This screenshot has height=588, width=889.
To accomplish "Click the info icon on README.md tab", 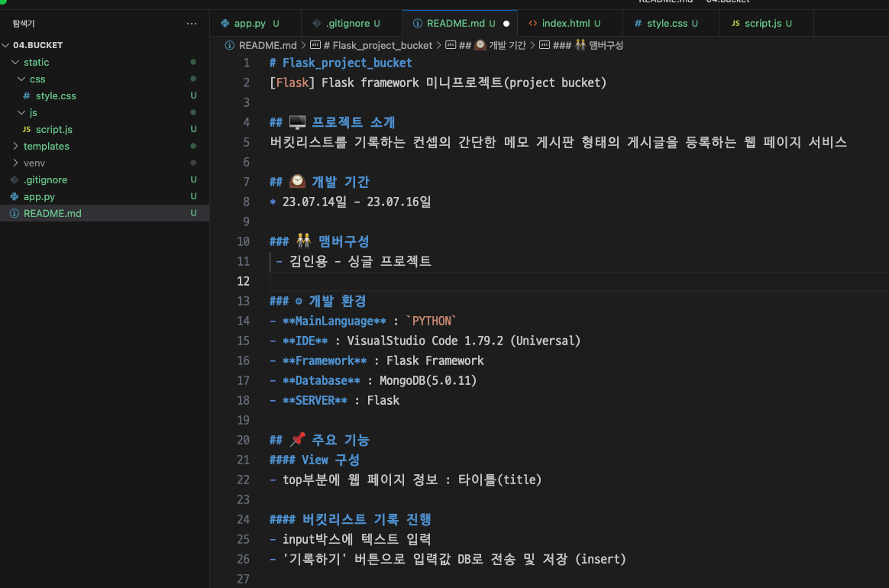I will point(417,23).
